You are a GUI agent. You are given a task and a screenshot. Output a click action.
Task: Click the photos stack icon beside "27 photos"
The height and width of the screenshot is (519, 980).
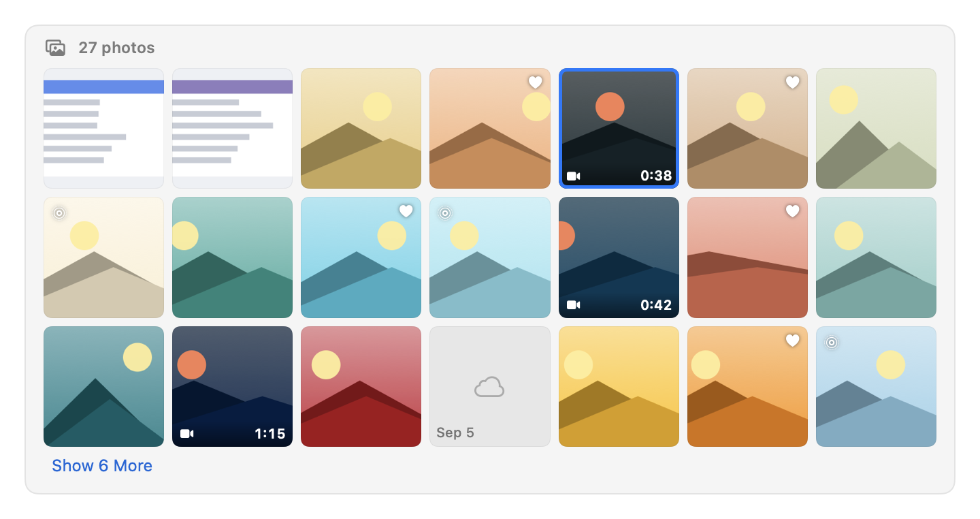tap(55, 48)
